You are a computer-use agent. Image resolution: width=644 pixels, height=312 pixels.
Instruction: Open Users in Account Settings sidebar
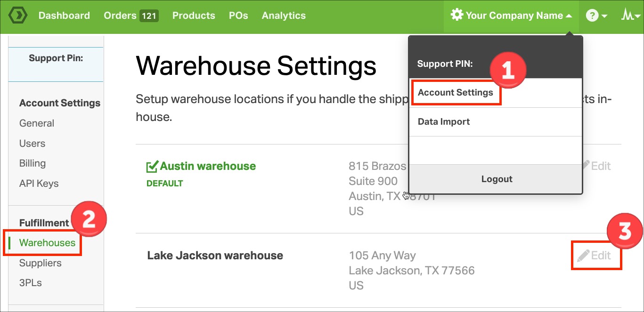click(x=32, y=144)
